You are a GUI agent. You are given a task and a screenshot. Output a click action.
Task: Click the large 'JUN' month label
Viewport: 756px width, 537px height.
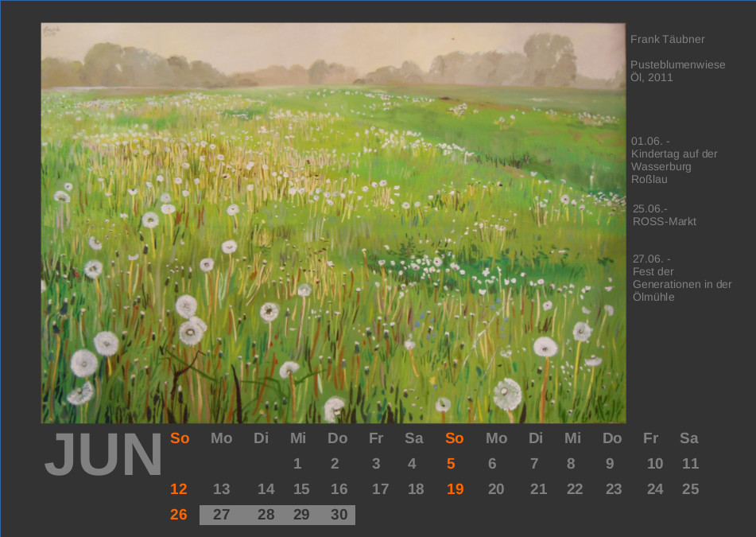point(103,454)
